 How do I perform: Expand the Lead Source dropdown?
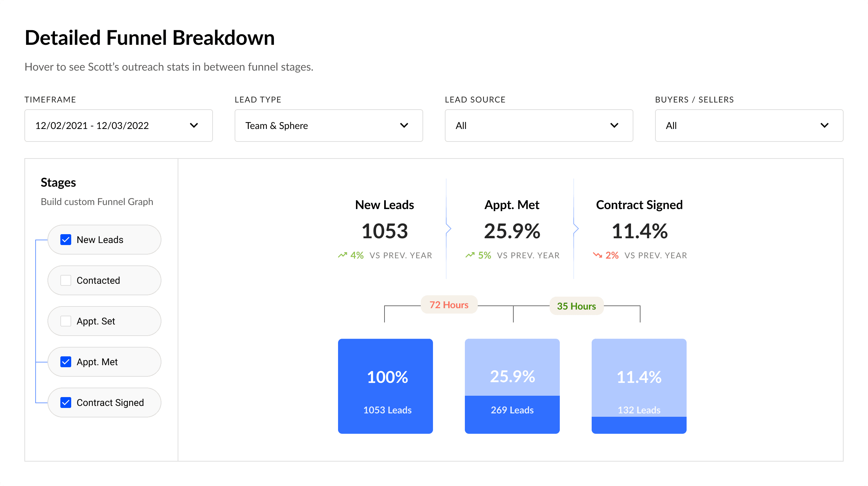coord(539,126)
